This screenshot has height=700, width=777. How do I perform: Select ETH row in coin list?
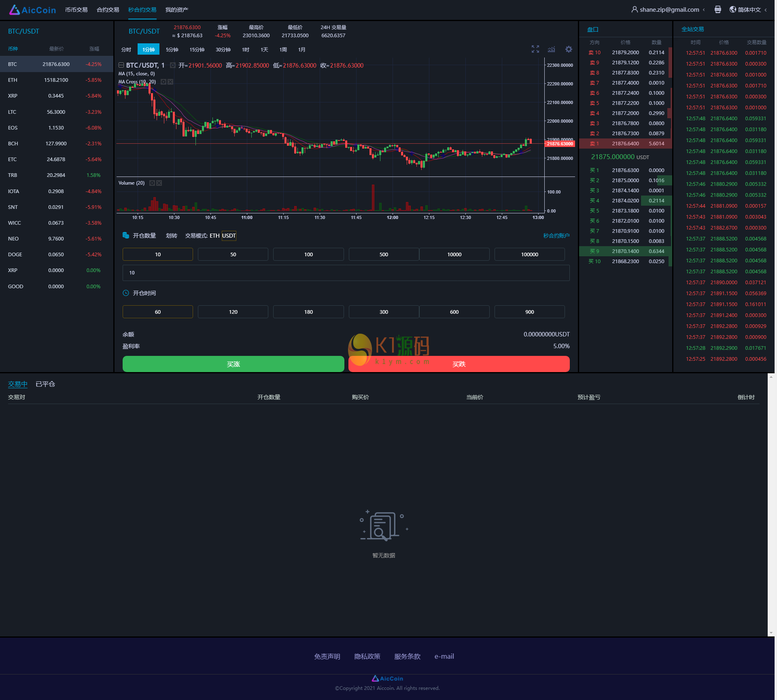[56, 80]
